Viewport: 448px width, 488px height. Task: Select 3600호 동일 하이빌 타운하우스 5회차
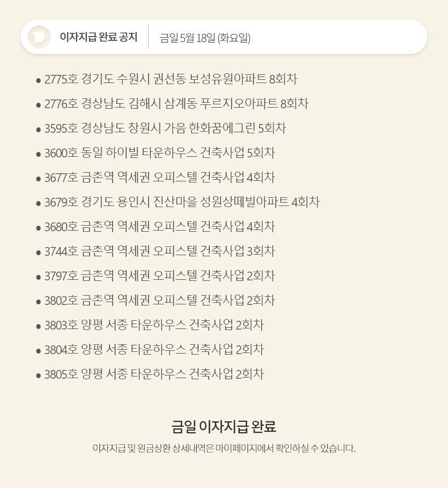click(x=160, y=153)
